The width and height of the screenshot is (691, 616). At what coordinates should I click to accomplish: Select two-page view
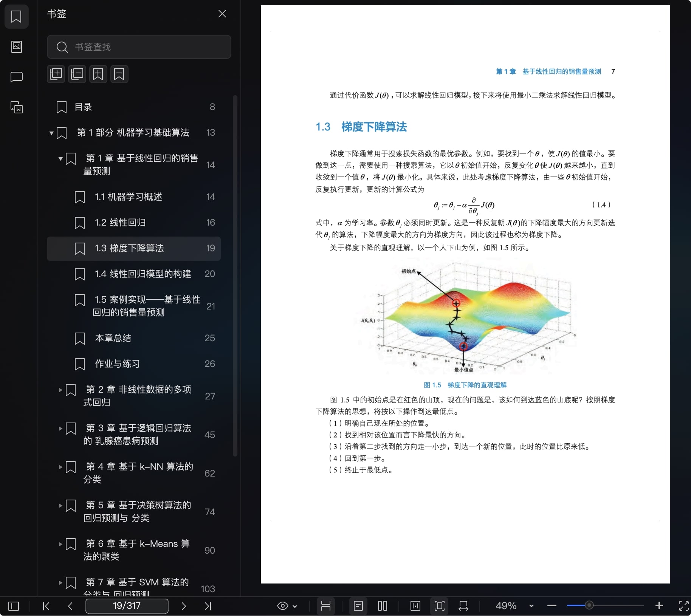(x=383, y=606)
